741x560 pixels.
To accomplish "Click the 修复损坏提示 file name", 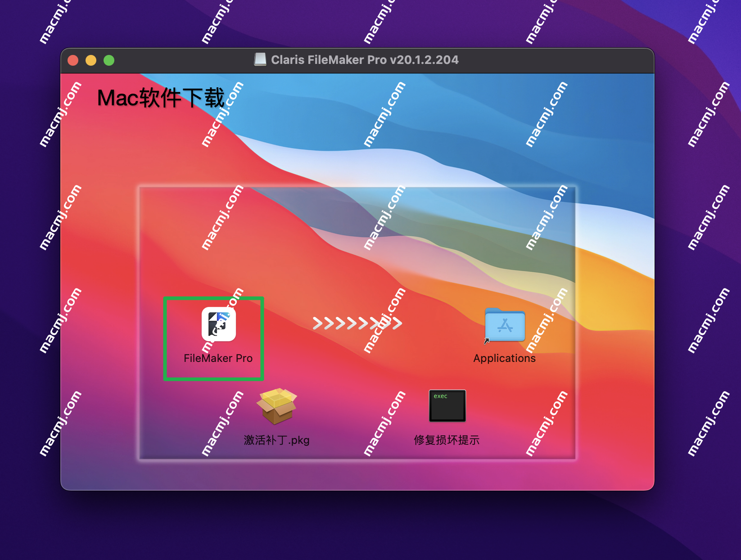I will 447,440.
